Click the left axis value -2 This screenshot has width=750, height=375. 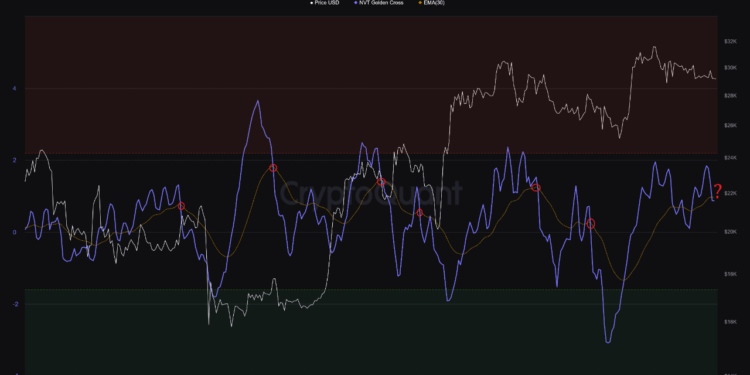click(x=14, y=304)
